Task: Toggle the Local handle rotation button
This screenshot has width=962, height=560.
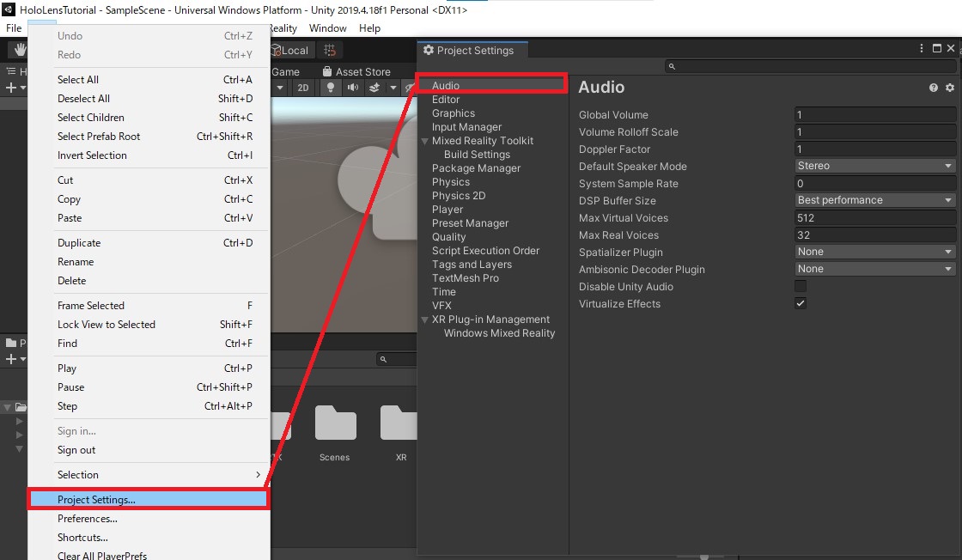Action: (x=291, y=51)
